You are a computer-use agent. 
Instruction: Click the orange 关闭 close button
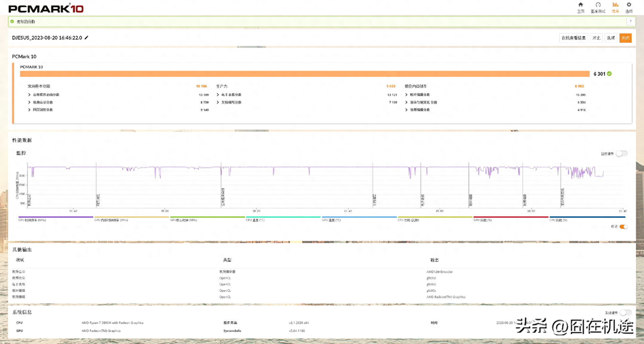pos(626,38)
